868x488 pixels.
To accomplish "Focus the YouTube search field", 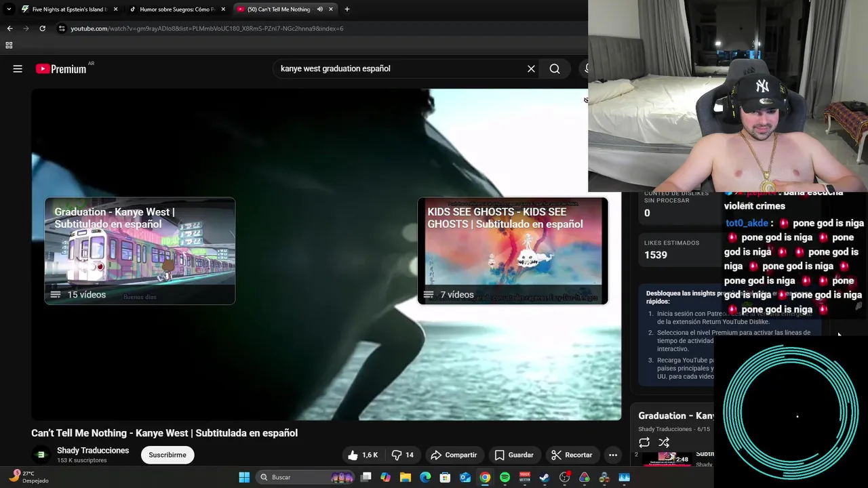I will click(x=400, y=68).
